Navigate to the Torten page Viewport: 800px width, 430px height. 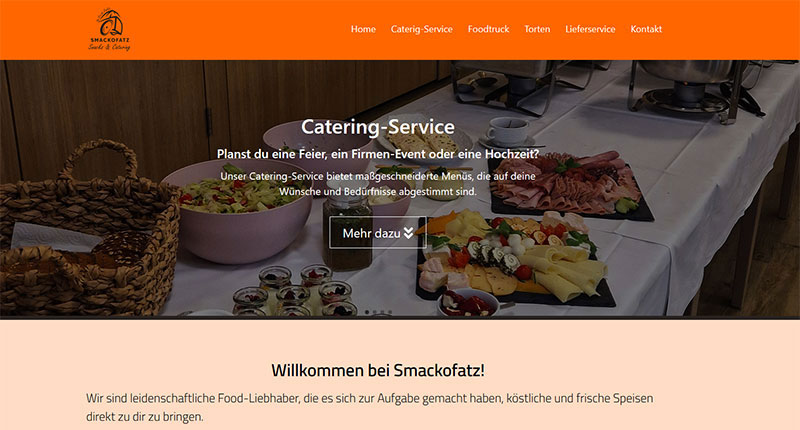tap(537, 29)
